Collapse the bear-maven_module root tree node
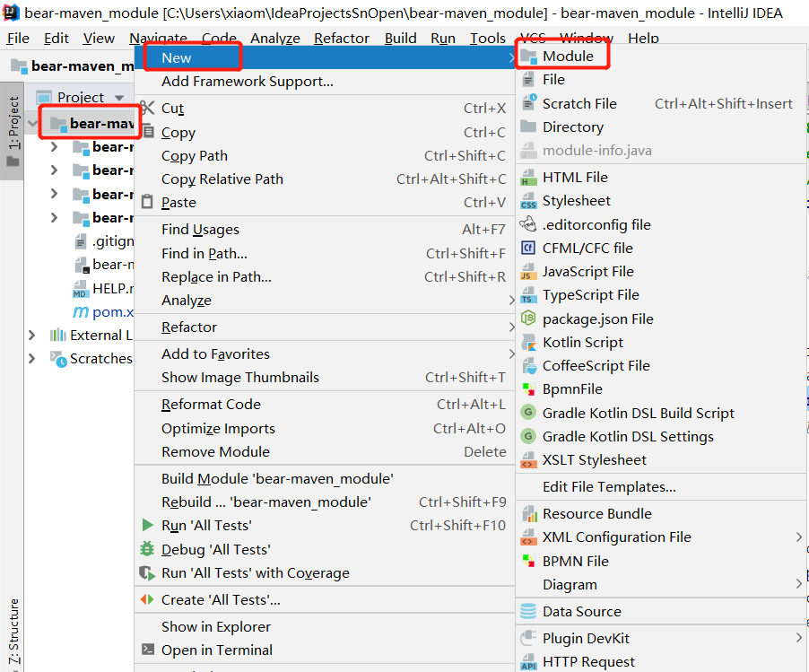The width and height of the screenshot is (809, 672). [33, 123]
